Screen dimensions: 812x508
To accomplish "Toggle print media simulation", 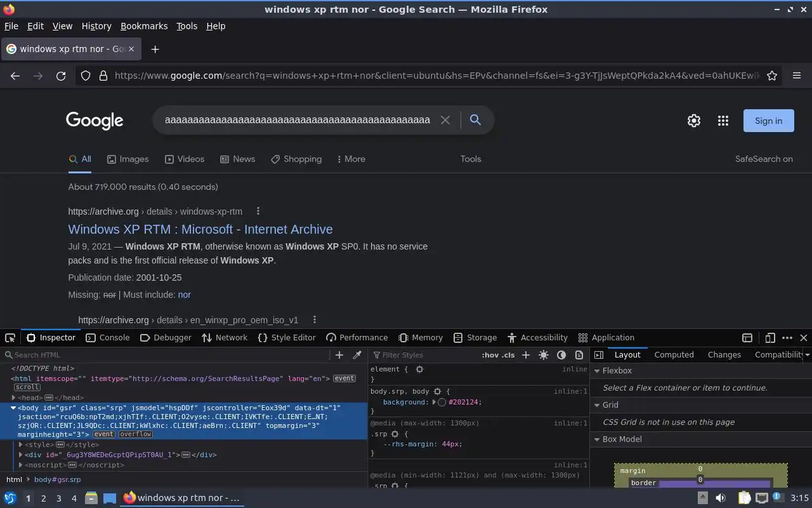I will pyautogui.click(x=579, y=355).
